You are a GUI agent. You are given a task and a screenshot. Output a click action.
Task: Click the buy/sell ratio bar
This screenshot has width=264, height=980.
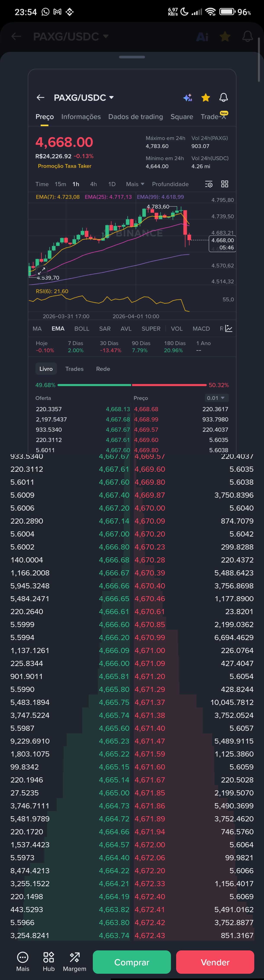click(x=132, y=385)
